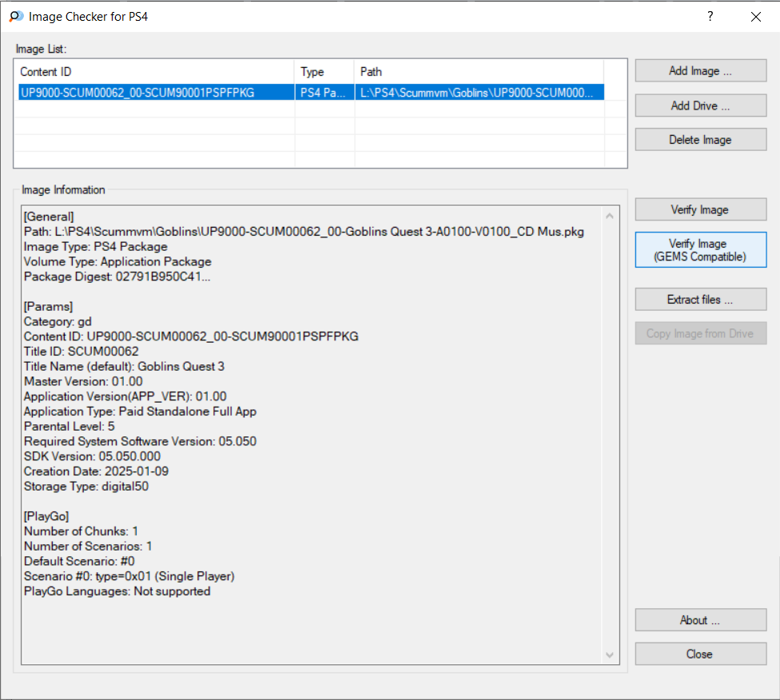This screenshot has width=780, height=700.
Task: Click the Path line in information
Action: [x=304, y=232]
